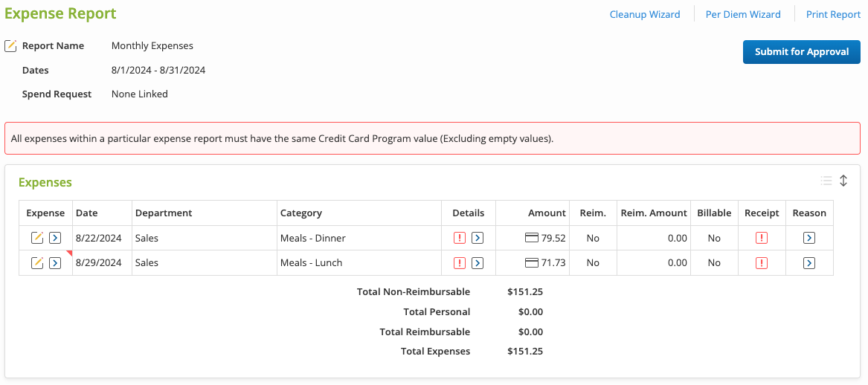The height and width of the screenshot is (385, 868).
Task: Click the 71.73 amount value
Action: [x=553, y=263]
